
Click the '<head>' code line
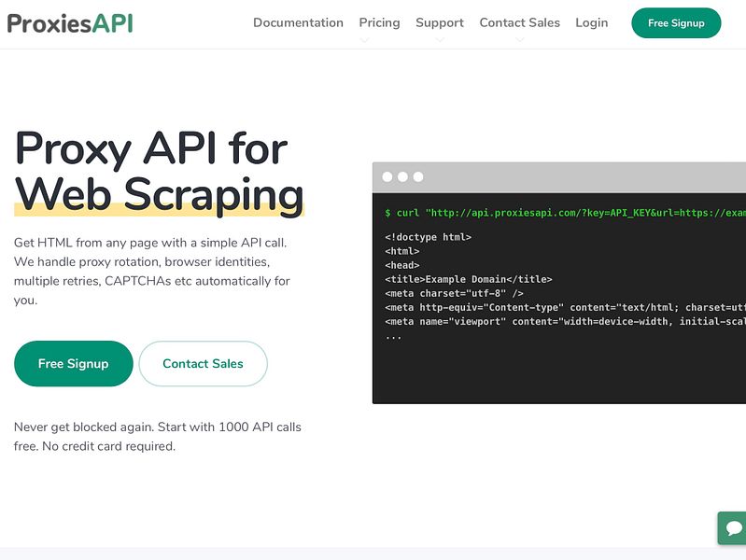coord(402,265)
